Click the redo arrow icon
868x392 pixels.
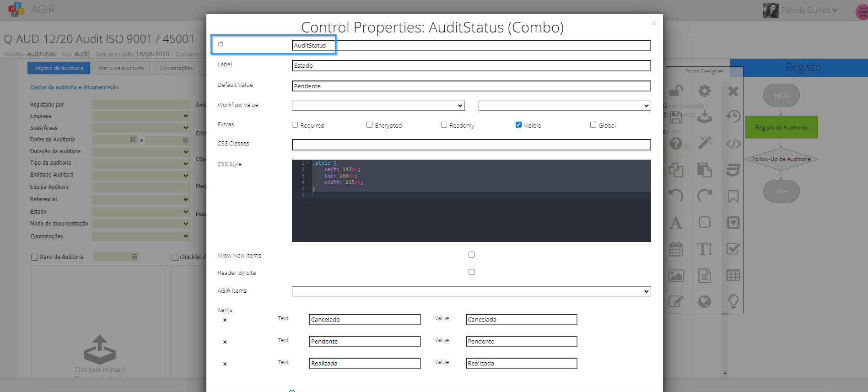[x=705, y=195]
